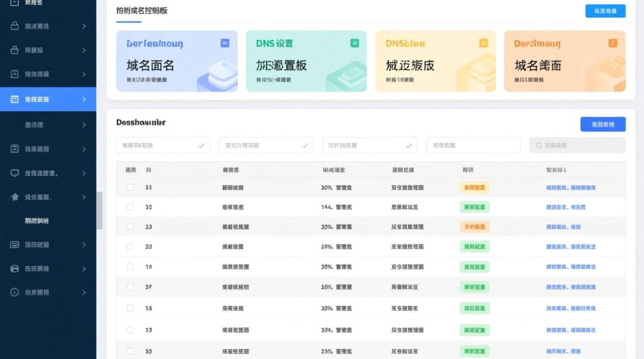Click the monitor icon in the sidebar
644x359 pixels.
click(15, 172)
